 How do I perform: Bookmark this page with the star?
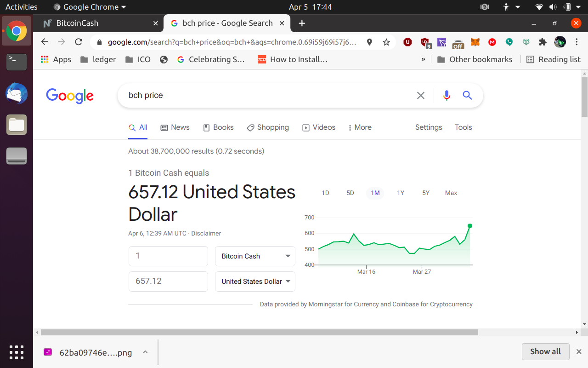click(386, 42)
